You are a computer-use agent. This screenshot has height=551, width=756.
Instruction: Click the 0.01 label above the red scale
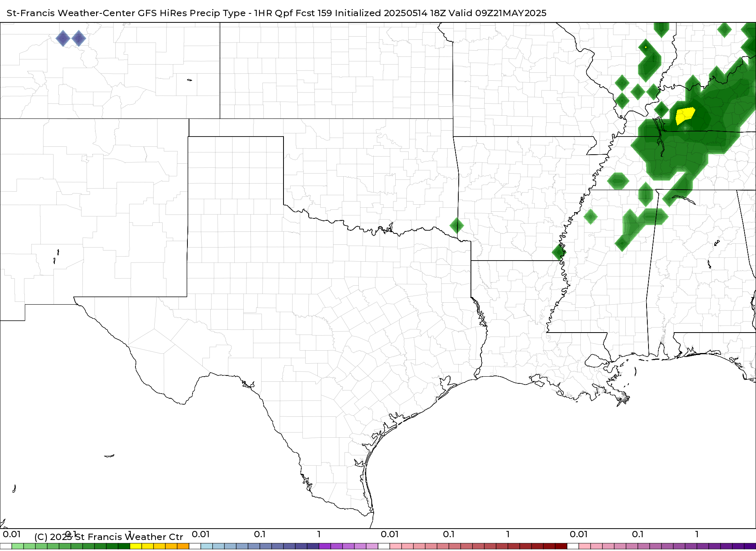390,534
